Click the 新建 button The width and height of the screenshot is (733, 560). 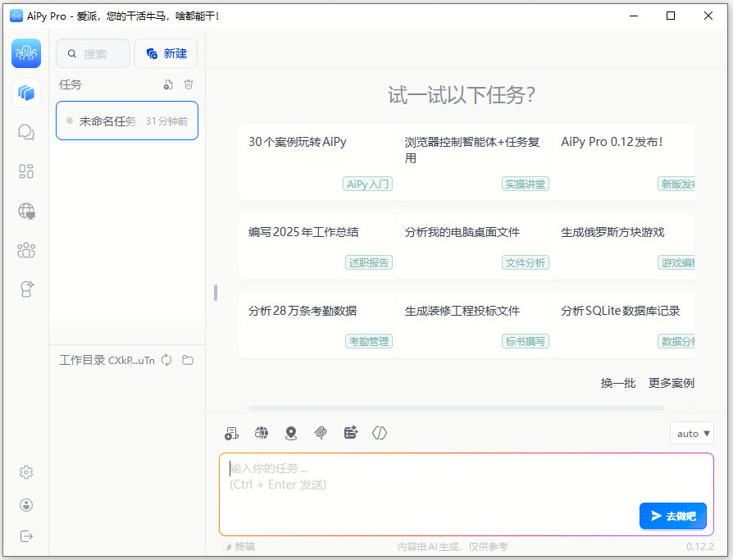pyautogui.click(x=166, y=52)
